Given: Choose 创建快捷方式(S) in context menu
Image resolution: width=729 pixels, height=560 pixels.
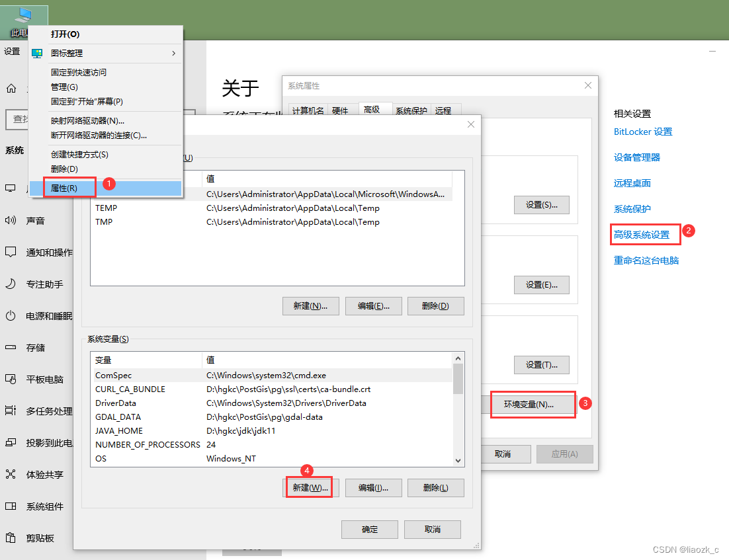Looking at the screenshot, I should pyautogui.click(x=106, y=154).
